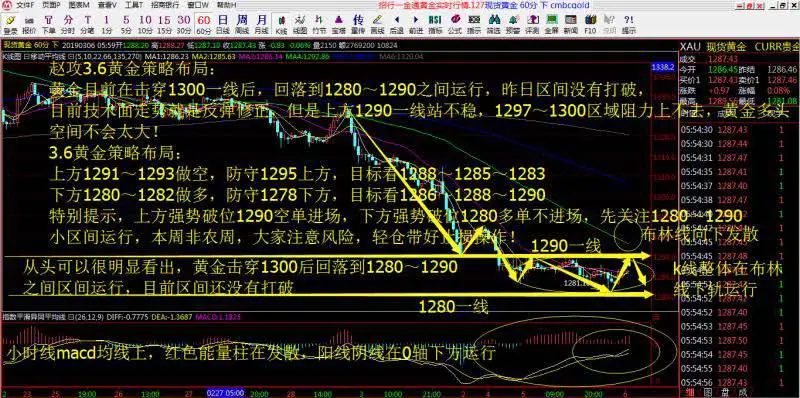
Task: Open the 工具T menu
Action: click(x=134, y=5)
